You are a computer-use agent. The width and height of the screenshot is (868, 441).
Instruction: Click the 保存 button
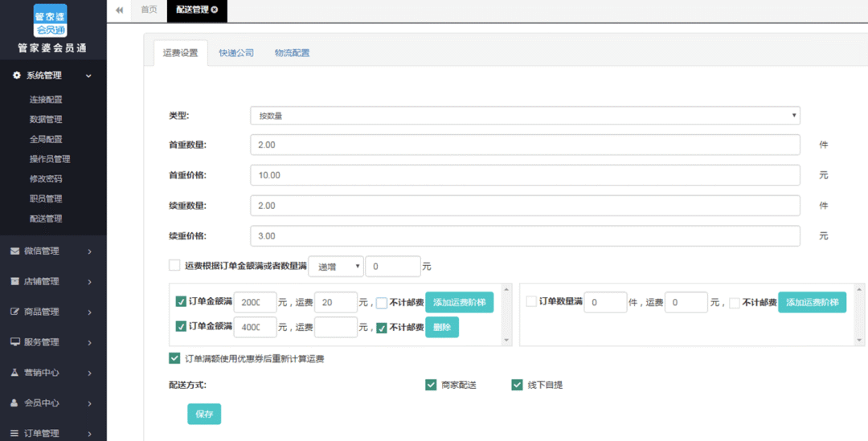(204, 414)
